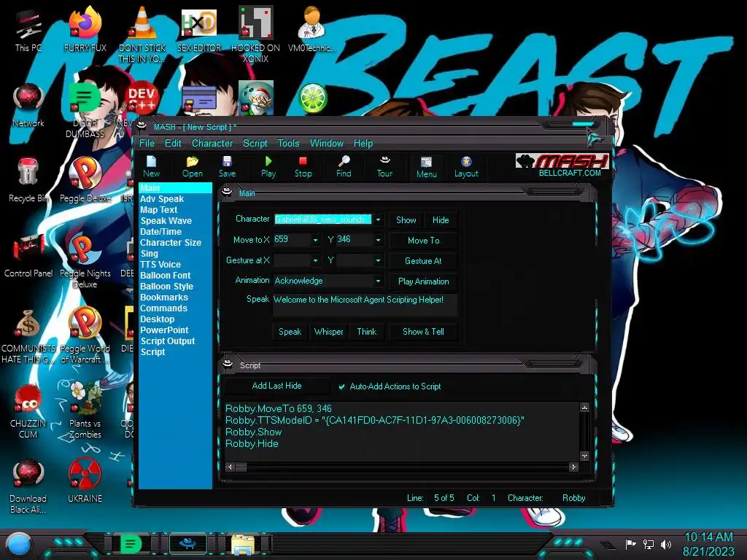
Task: Stop the script with Stop icon
Action: tap(303, 167)
